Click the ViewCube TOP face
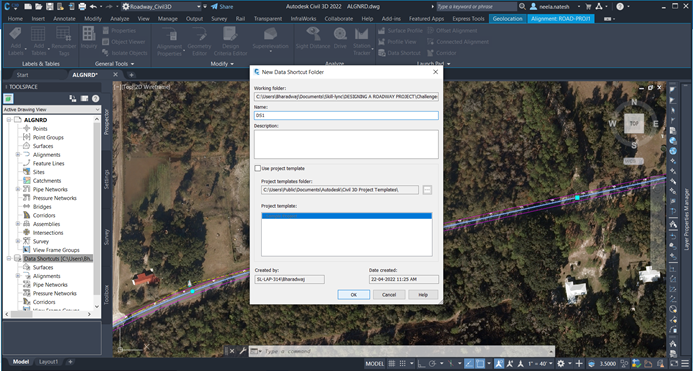 634,123
